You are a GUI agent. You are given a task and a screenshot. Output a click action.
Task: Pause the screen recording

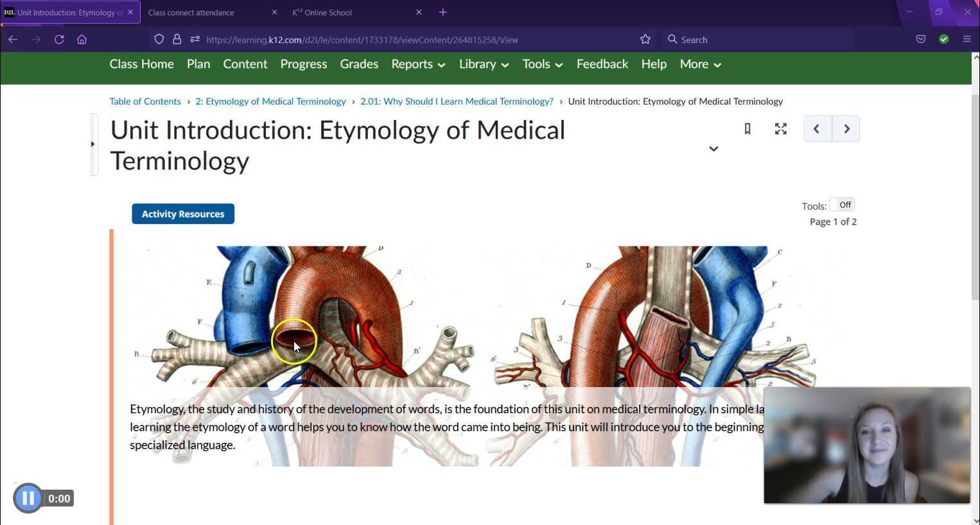point(28,498)
